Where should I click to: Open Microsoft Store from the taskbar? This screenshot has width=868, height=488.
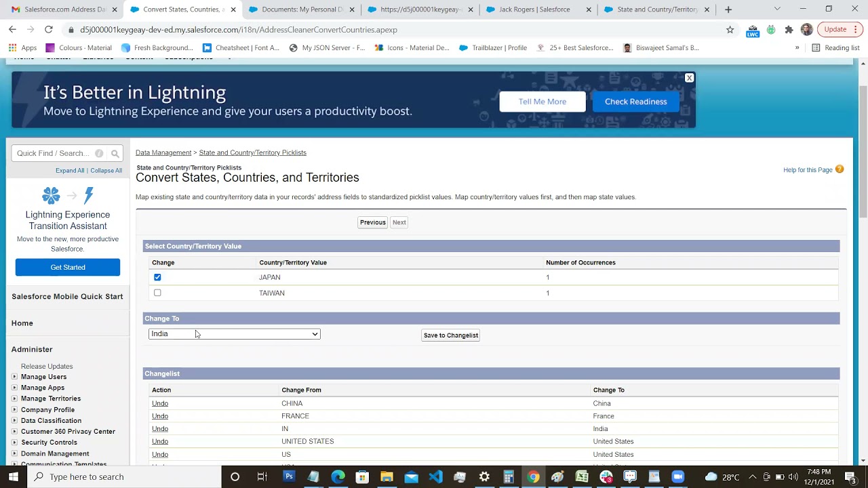tap(362, 476)
